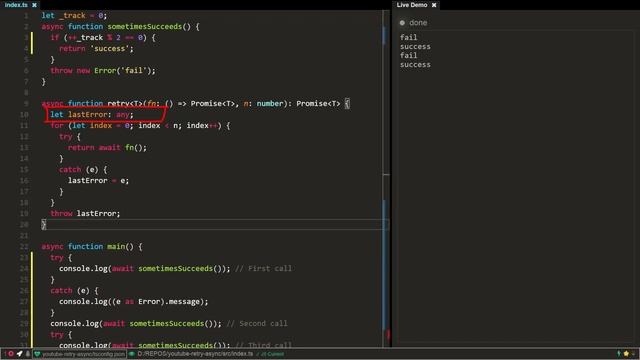Click the 'return success' statement on line 4
This screenshot has height=360, width=640.
(x=96, y=49)
